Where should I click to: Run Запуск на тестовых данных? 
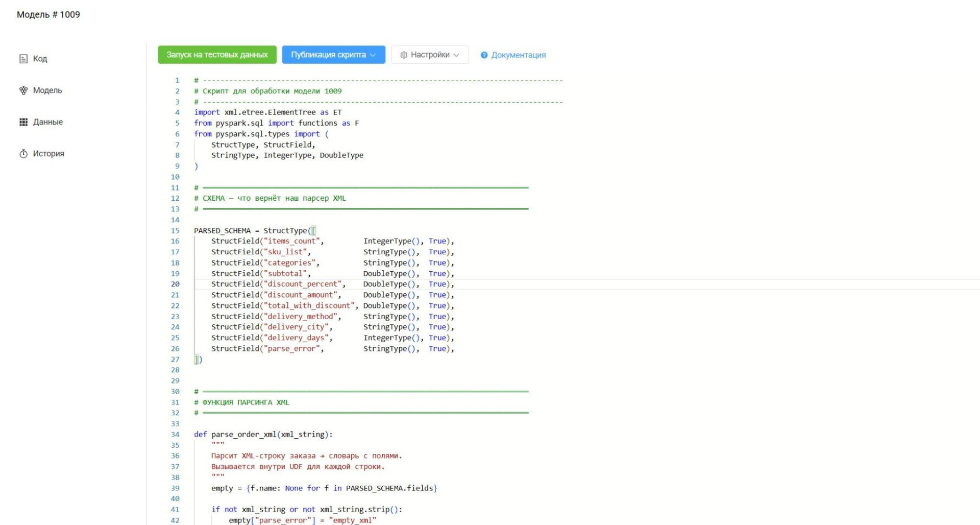coord(217,55)
